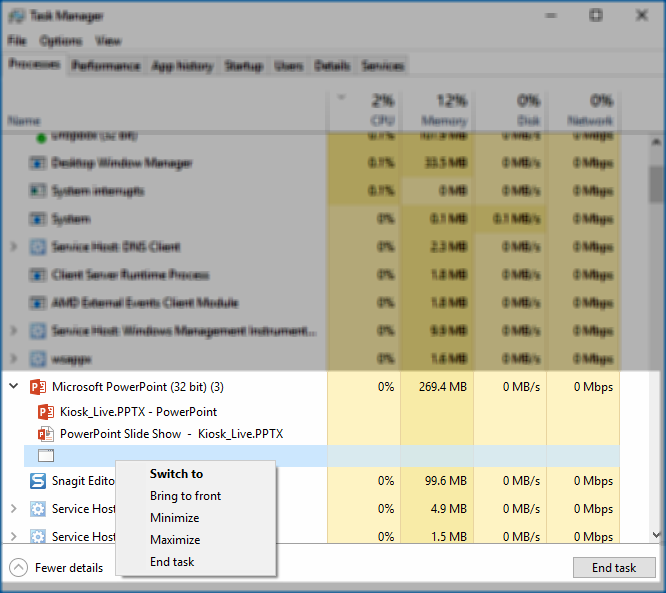Screen dimensions: 666x593
Task: Click the 269.4 MB memory value
Action: click(443, 387)
